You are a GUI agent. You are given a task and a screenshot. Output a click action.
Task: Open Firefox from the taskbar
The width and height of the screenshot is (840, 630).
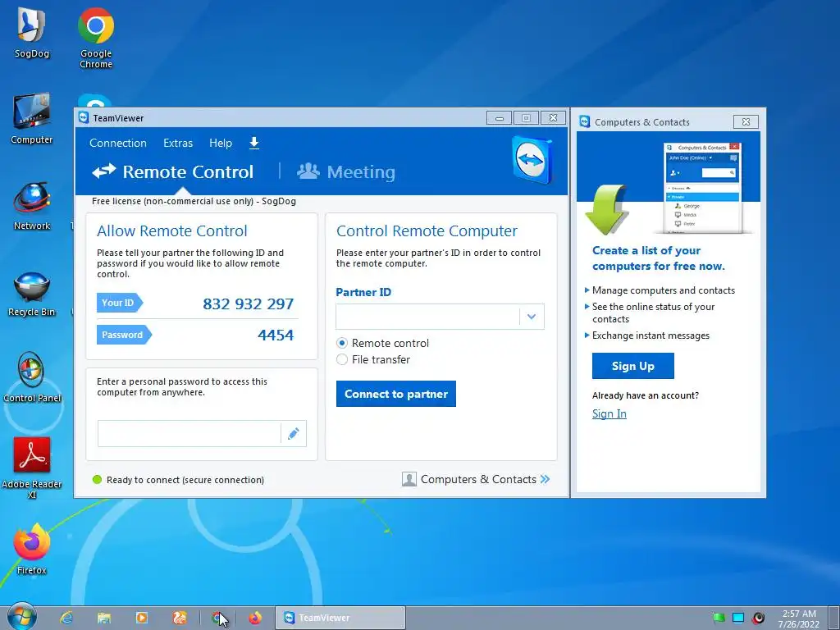click(x=255, y=618)
